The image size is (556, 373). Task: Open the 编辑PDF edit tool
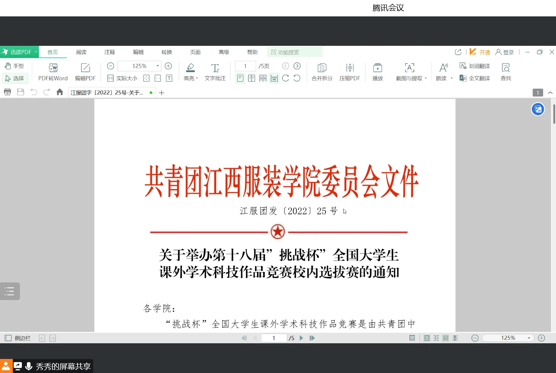coord(85,72)
